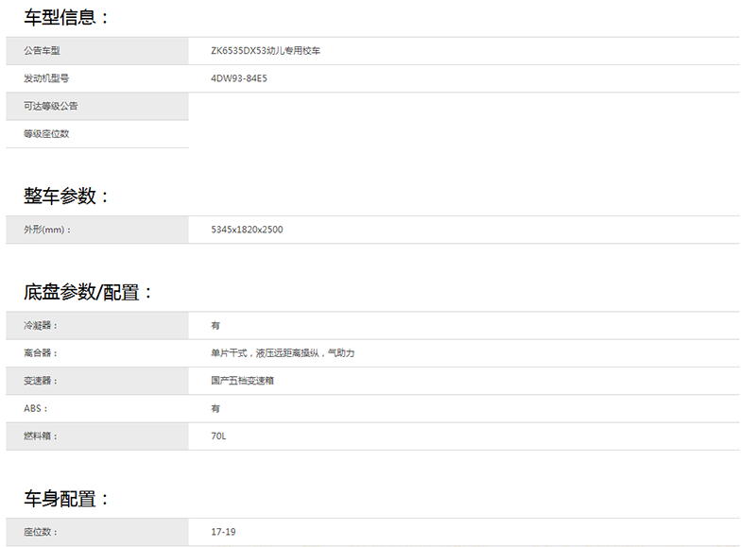Click the fuel tank value 70L
756x547 pixels.
219,436
